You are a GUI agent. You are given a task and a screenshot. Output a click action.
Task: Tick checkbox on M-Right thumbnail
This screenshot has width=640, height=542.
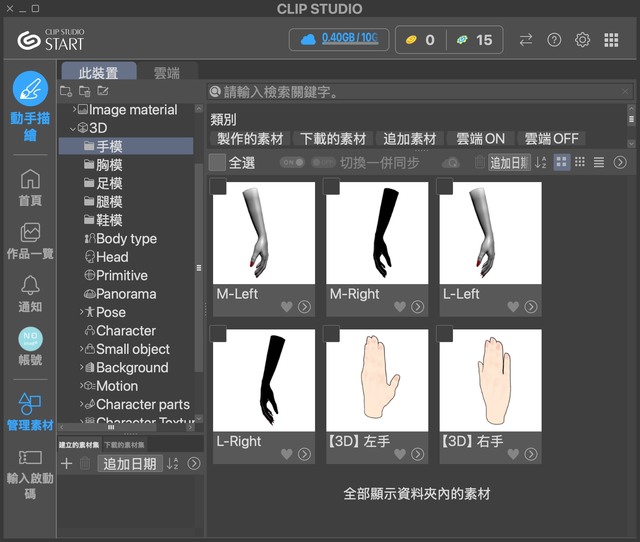331,187
